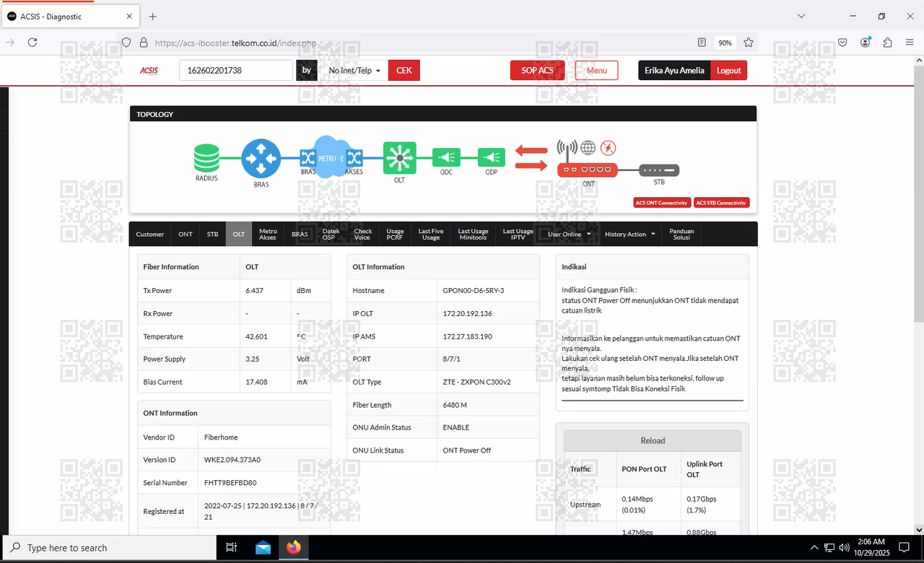This screenshot has height=563, width=924.
Task: Switch to the STB tab
Action: (212, 234)
